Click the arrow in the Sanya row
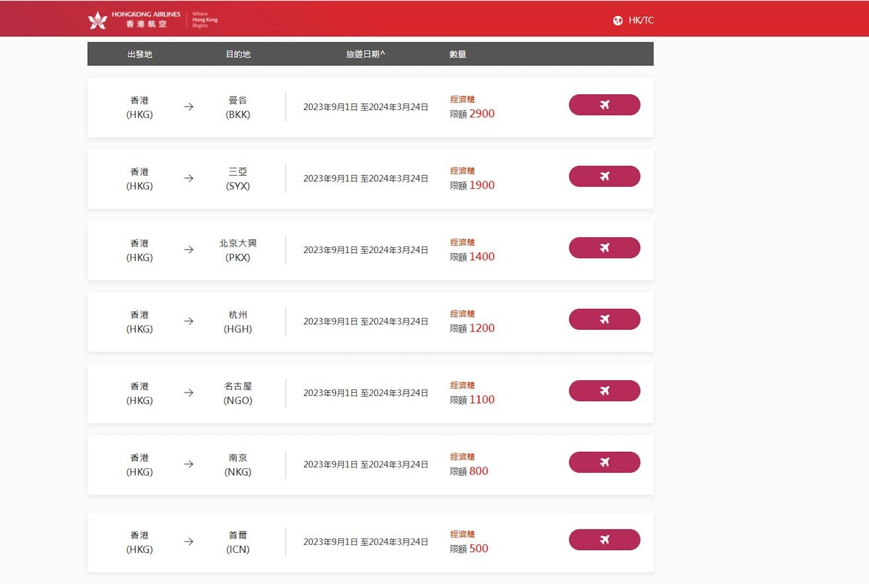Viewport: 869px width, 588px height. coord(189,178)
